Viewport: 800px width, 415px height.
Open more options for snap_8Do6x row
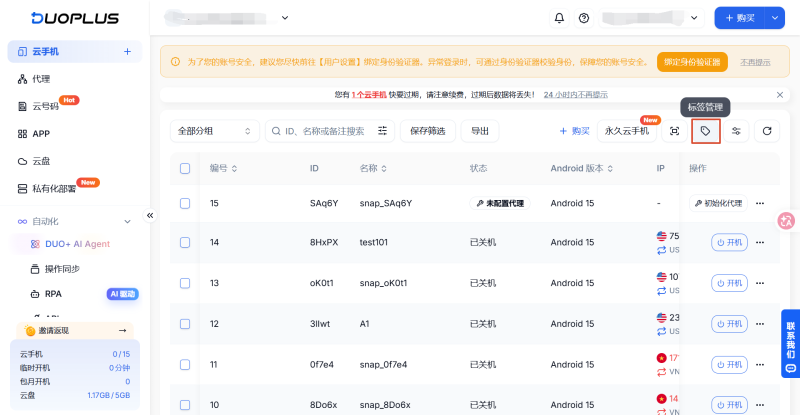(x=760, y=405)
